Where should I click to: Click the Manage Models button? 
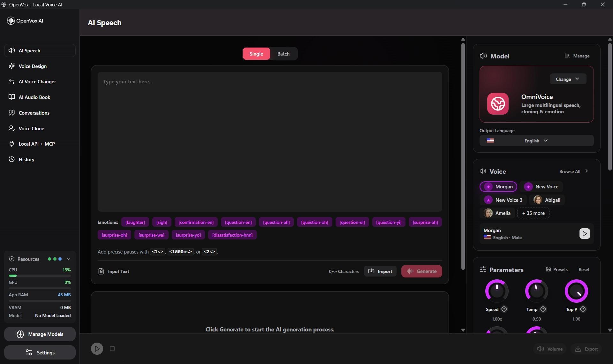pos(40,334)
